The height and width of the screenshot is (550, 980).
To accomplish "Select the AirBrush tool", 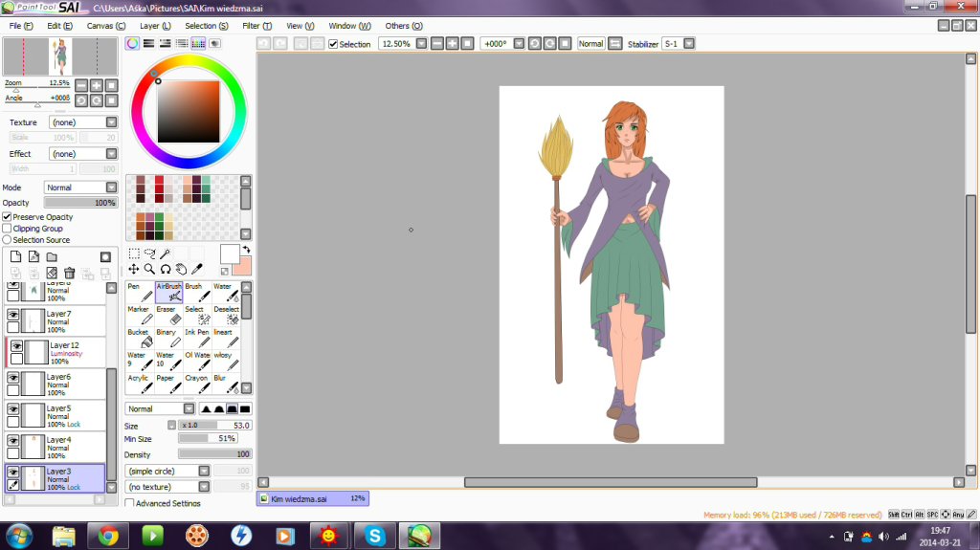I will click(168, 293).
